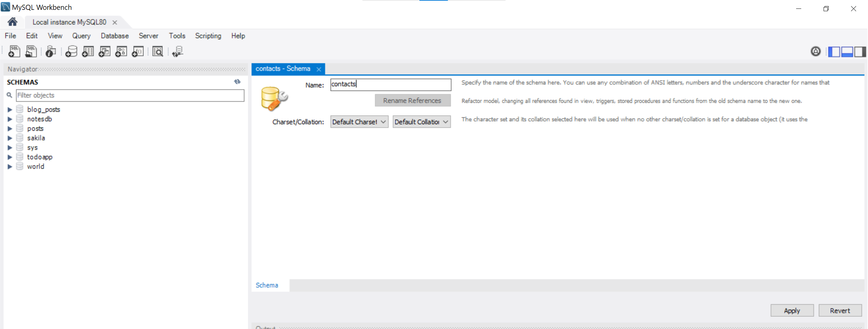
Task: Click the Charset/Collation label
Action: click(298, 122)
